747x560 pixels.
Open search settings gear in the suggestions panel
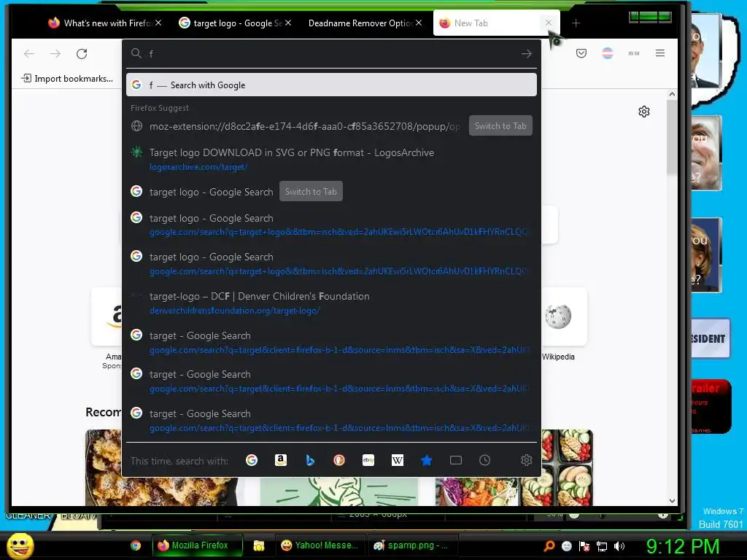[527, 460]
